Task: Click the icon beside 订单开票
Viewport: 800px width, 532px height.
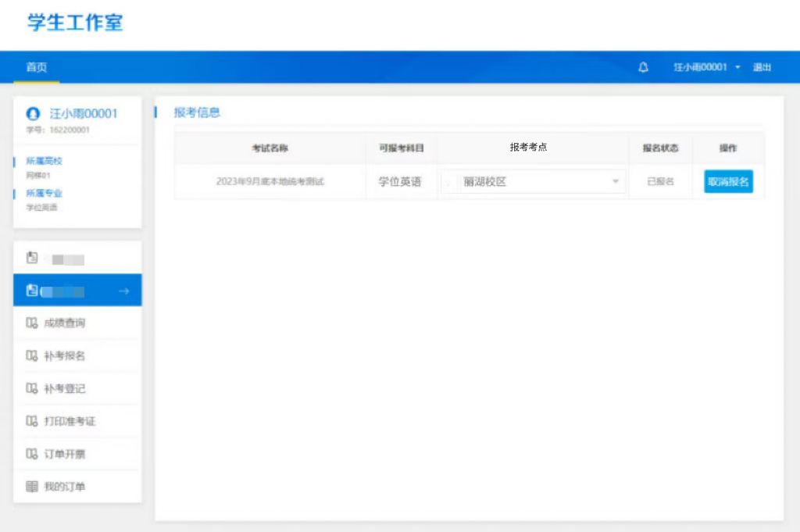Action: coord(32,454)
